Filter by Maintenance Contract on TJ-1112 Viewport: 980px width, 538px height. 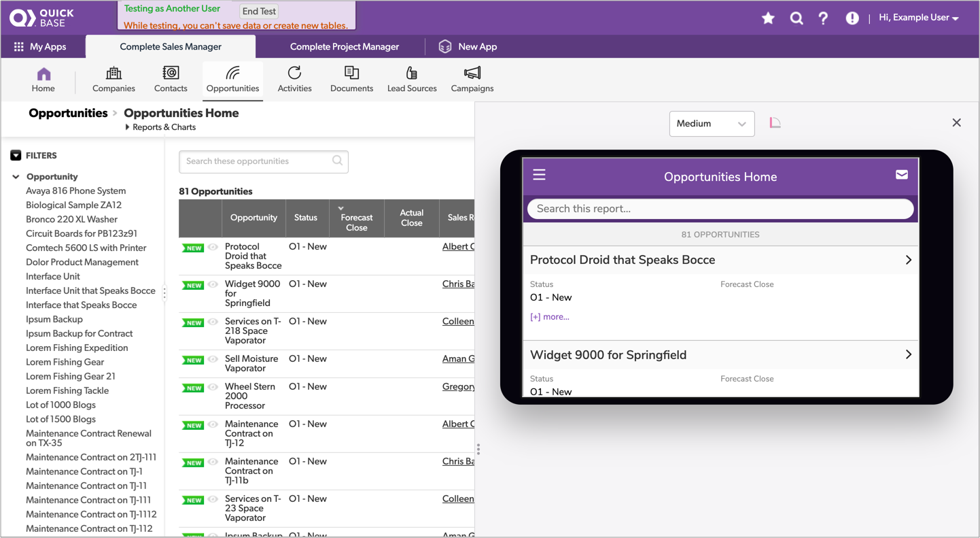coord(91,515)
